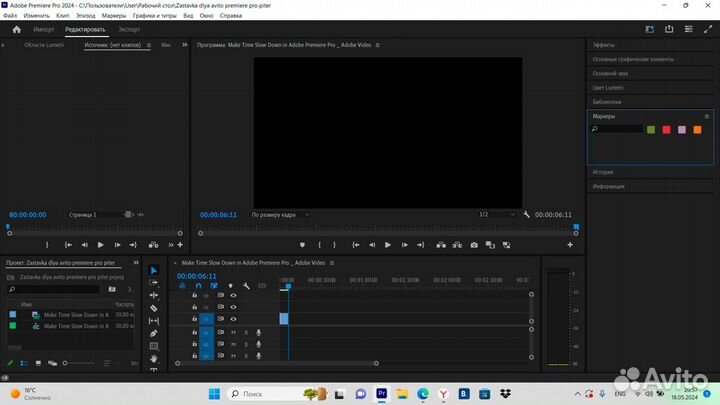Viewport: 720px width, 405px height.
Task: Toggle Linked Selection in timeline
Action: pyautogui.click(x=214, y=286)
